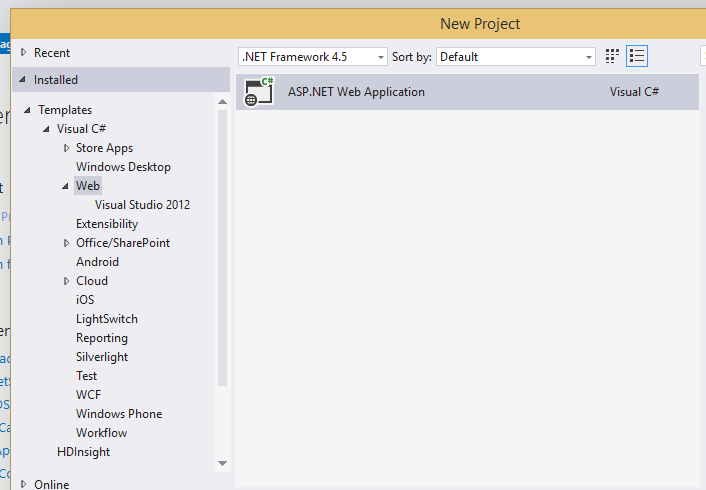
Task: Select the Workflow category
Action: [101, 433]
